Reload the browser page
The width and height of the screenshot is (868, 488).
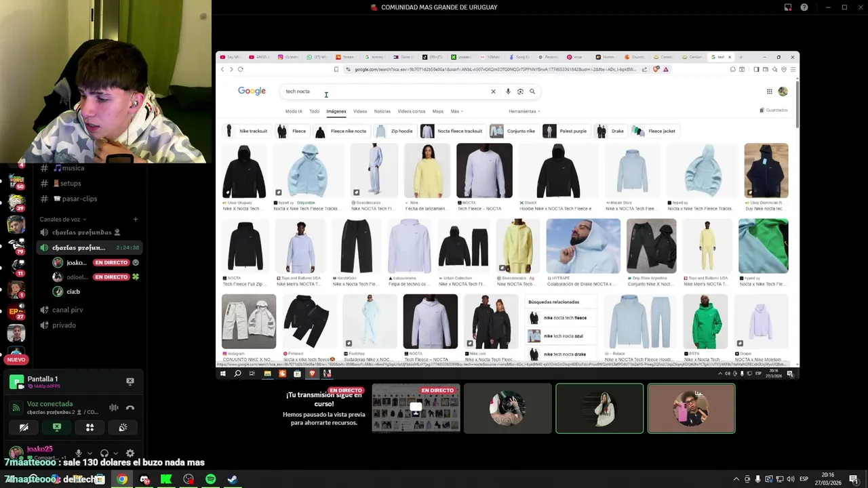[x=240, y=69]
